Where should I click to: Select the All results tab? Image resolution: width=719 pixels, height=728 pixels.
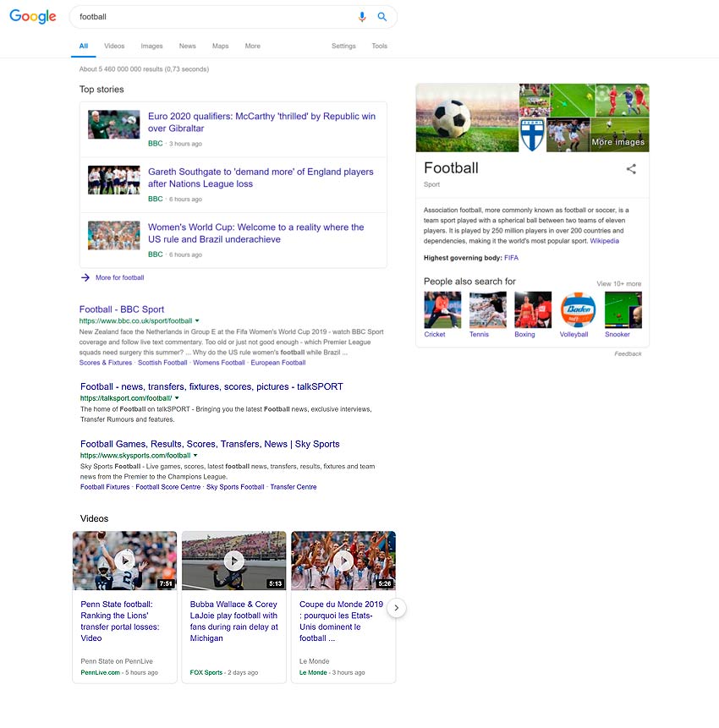84,46
